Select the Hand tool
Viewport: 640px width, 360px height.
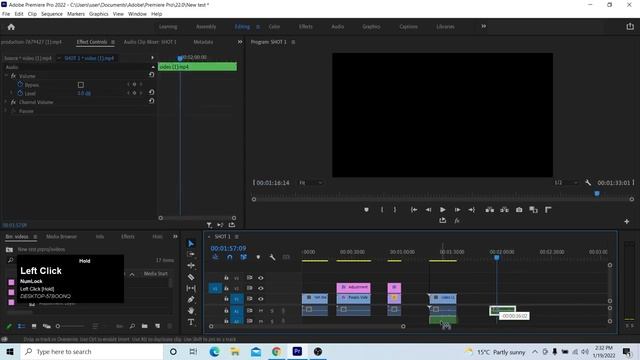(191, 311)
